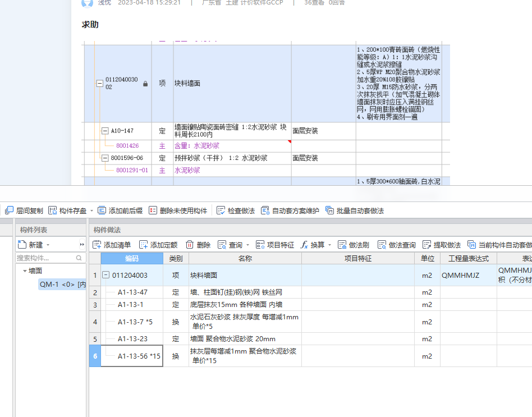Image resolution: width=532 pixels, height=417 pixels.
Task: Click 做法刷 tool
Action: click(354, 245)
